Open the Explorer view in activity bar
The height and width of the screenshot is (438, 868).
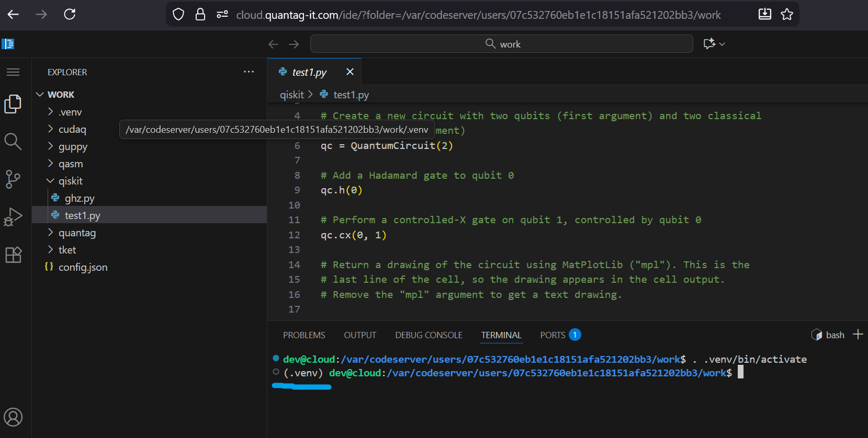[13, 104]
